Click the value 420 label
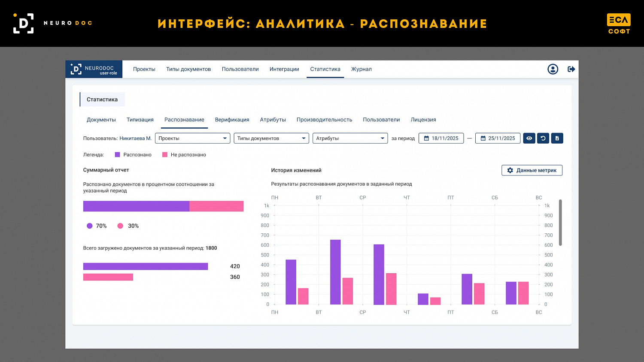644x362 pixels. point(235,266)
